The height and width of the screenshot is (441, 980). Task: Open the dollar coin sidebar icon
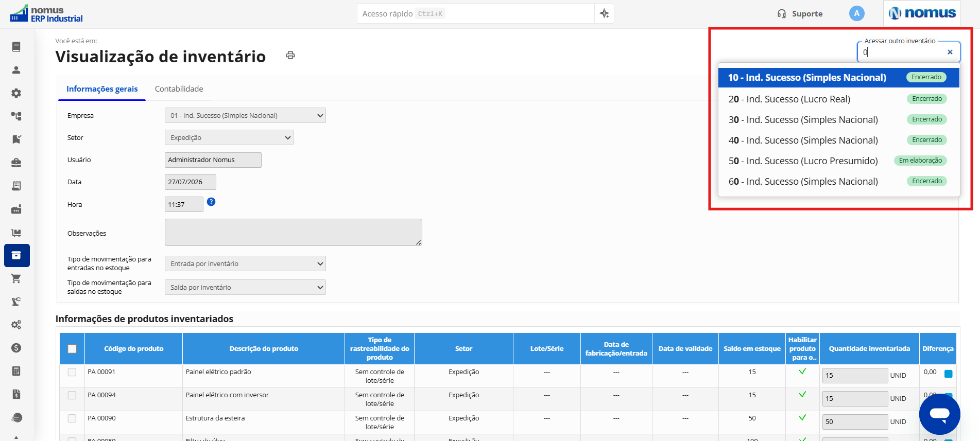pos(16,348)
